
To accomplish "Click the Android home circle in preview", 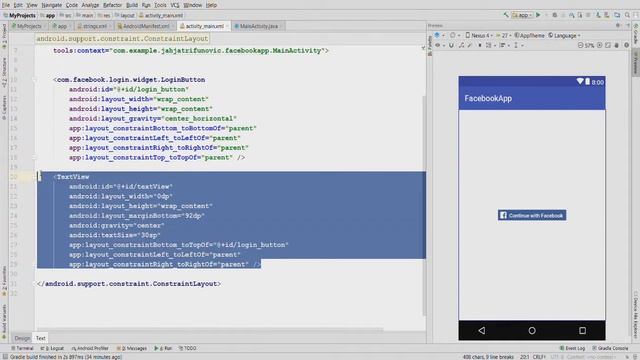I will (532, 330).
